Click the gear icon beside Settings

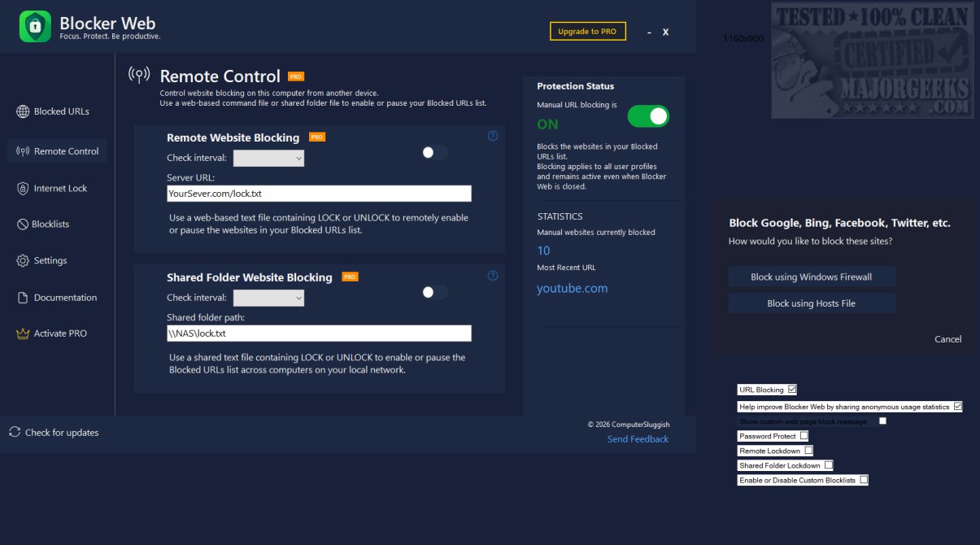pos(23,261)
